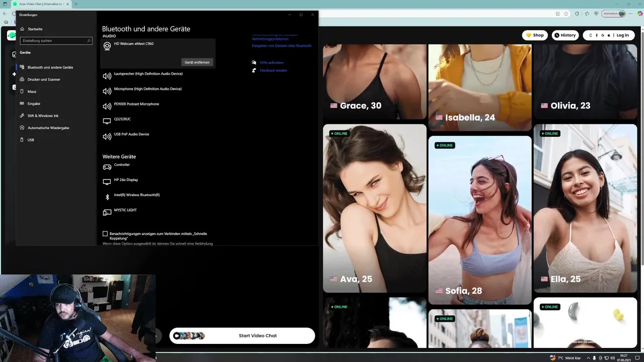The image size is (644, 362).
Task: Click the Feedback senden link
Action: point(273,70)
